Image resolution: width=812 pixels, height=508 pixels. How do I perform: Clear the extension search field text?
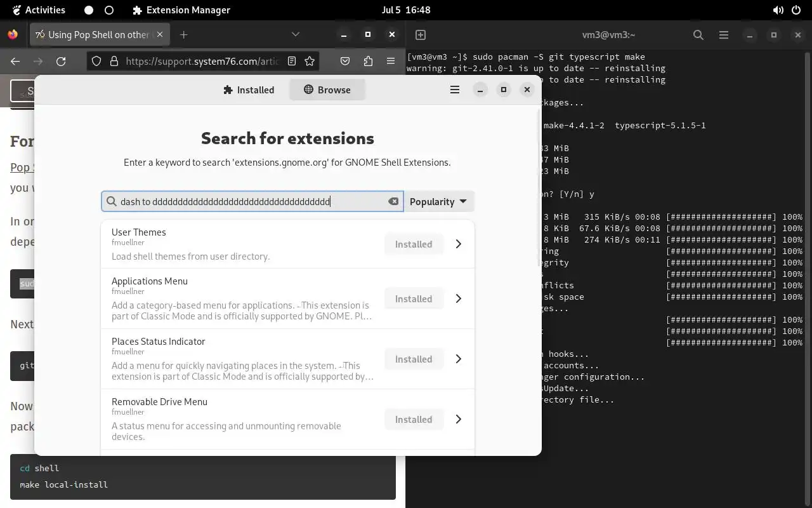tap(393, 201)
